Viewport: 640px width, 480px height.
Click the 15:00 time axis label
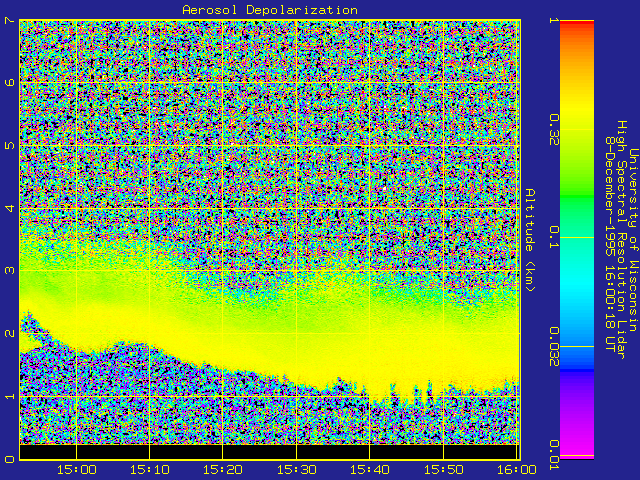click(77, 470)
